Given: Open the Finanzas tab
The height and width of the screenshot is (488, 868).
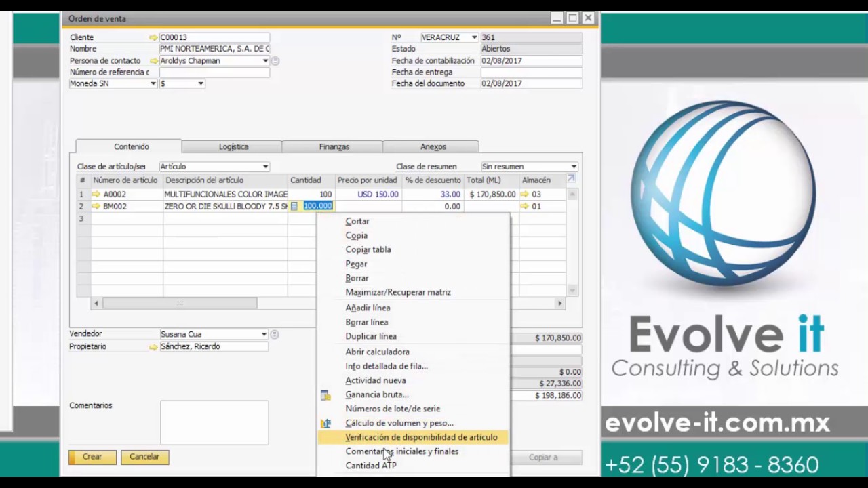Looking at the screenshot, I should (334, 146).
